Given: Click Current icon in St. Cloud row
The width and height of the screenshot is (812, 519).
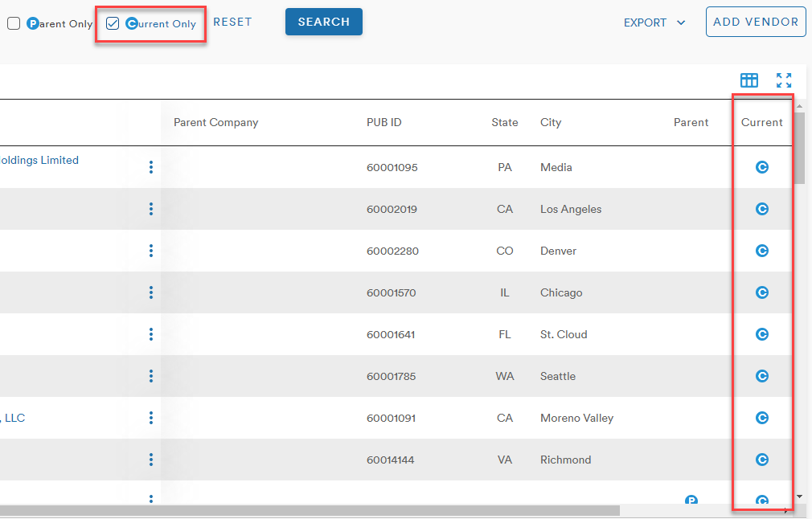Looking at the screenshot, I should (x=762, y=334).
